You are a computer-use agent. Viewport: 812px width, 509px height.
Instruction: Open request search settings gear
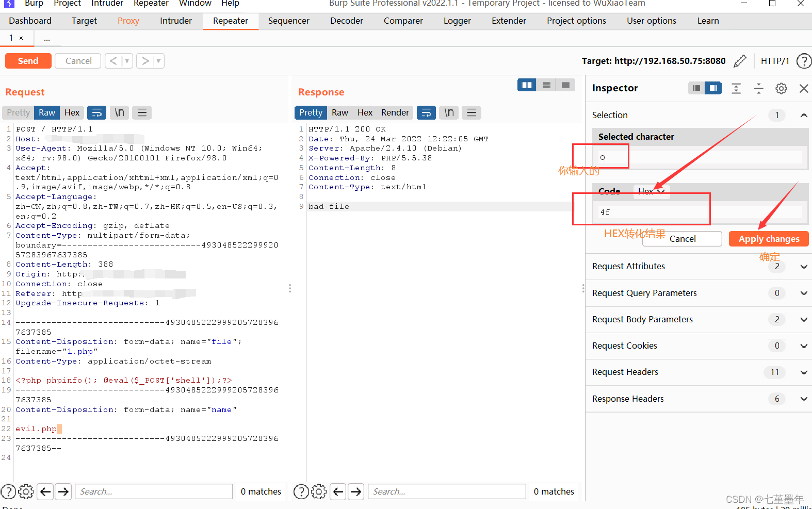[26, 491]
